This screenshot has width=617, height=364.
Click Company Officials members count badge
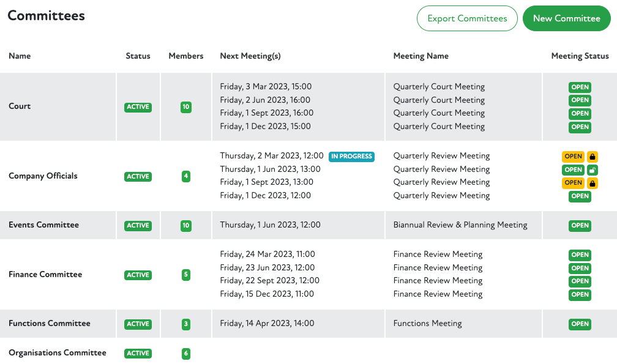point(186,177)
